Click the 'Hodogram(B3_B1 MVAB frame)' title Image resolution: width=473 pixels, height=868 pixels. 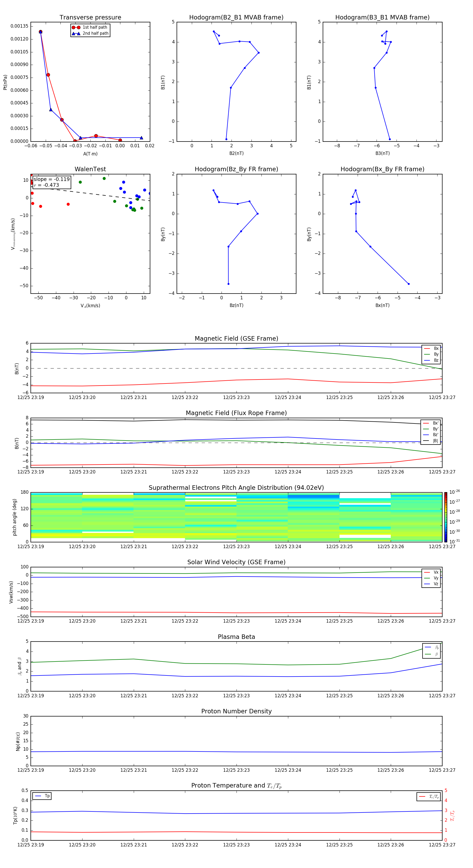(x=382, y=18)
